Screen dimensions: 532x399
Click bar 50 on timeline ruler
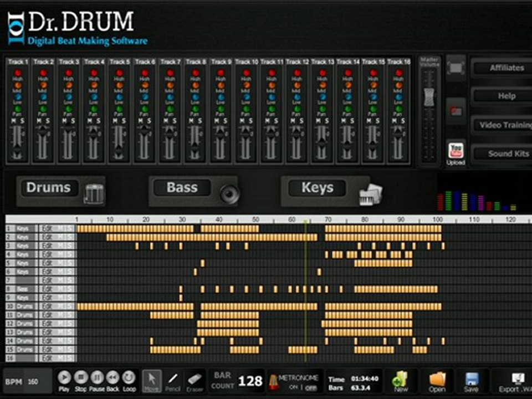click(x=255, y=219)
